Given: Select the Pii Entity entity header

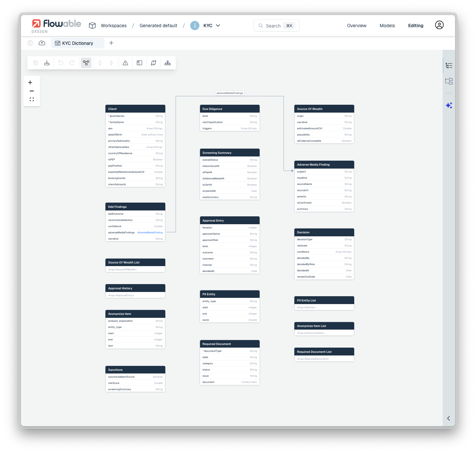Looking at the screenshot, I should [229, 294].
